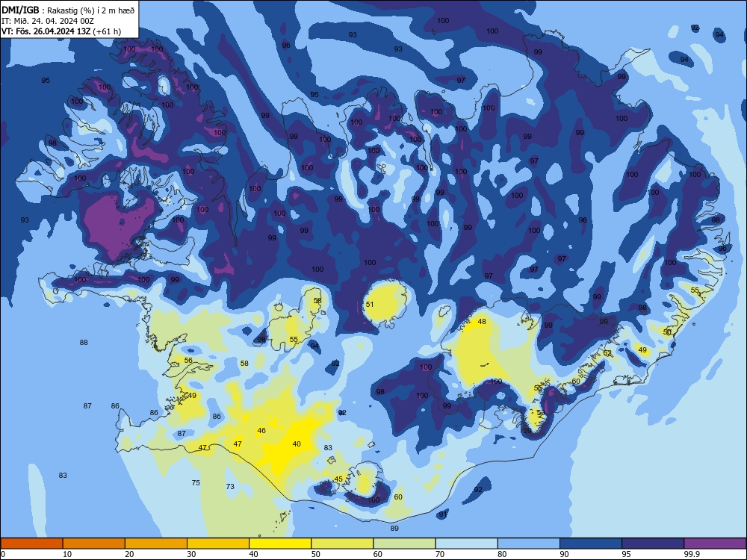
Task: Select the '90' legend scale label
Action: point(564,554)
